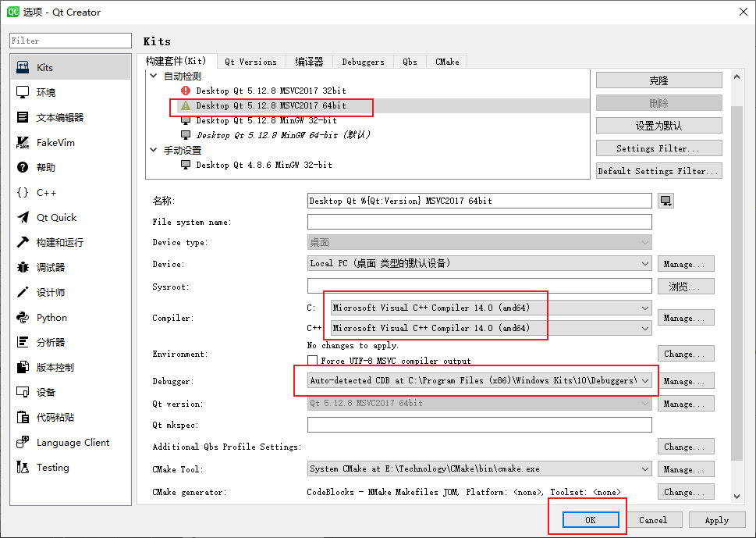Switch to the CMake tab
This screenshot has width=756, height=538.
pyautogui.click(x=447, y=62)
